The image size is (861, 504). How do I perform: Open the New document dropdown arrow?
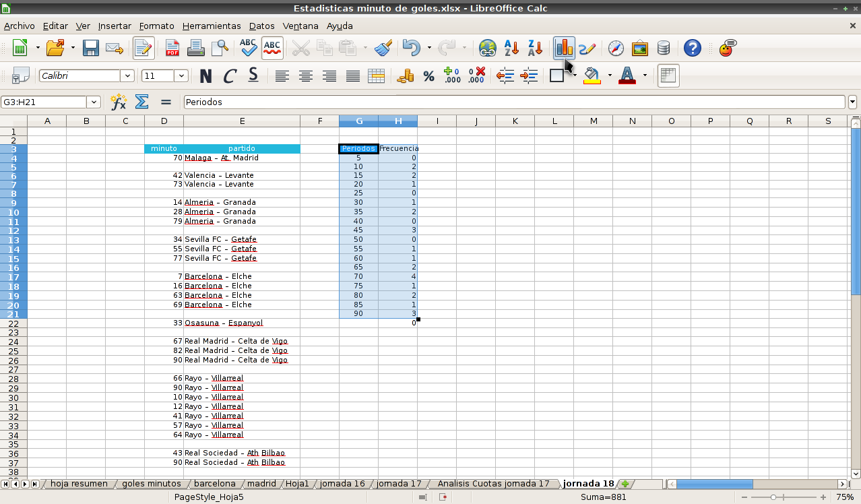pos(38,49)
